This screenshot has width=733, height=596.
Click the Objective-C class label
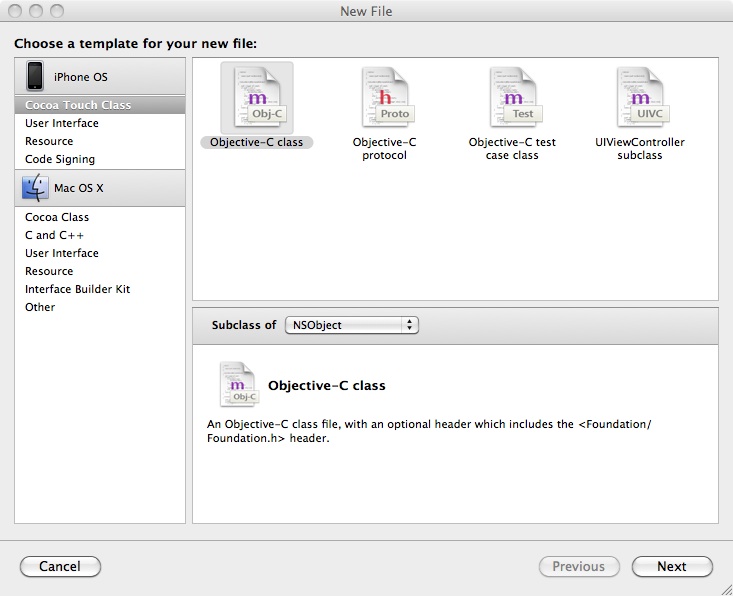pyautogui.click(x=257, y=142)
